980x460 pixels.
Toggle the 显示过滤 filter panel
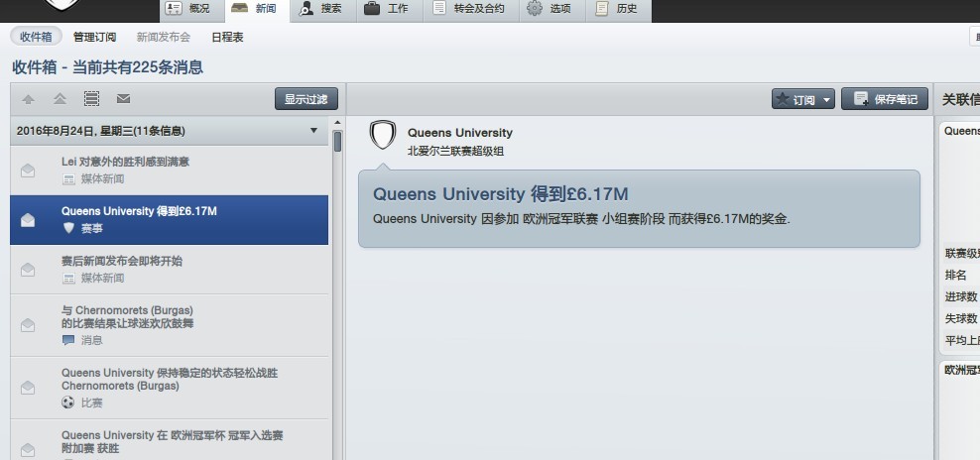[x=306, y=99]
